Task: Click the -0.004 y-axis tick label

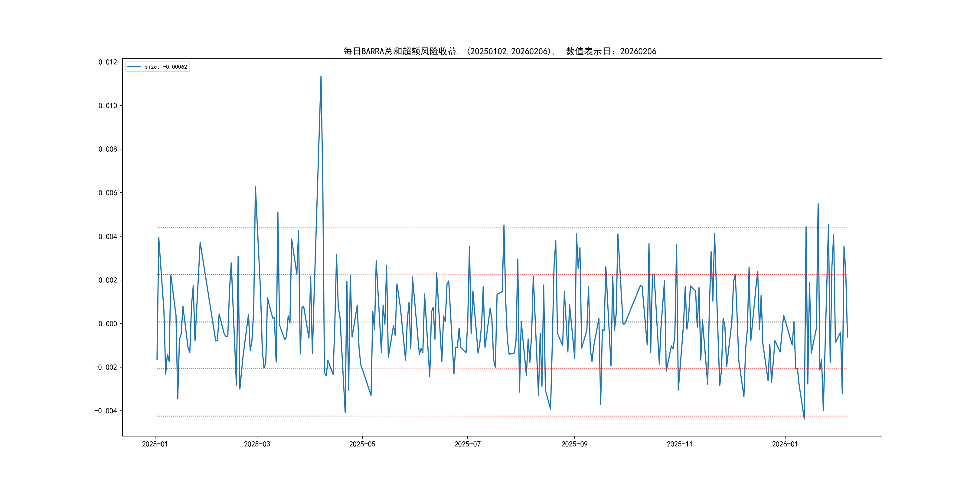Action: pyautogui.click(x=106, y=411)
